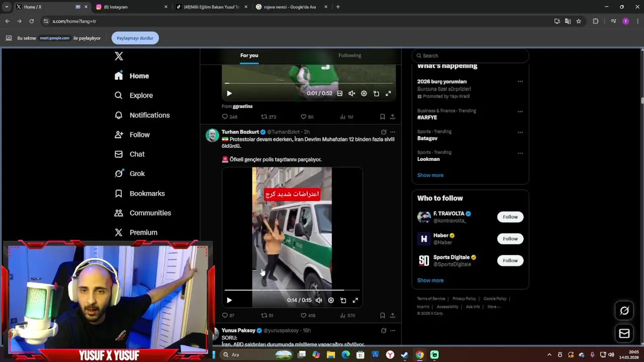Viewport: 644px width, 362px height.
Task: Open Communities in the sidebar
Action: coord(142,213)
